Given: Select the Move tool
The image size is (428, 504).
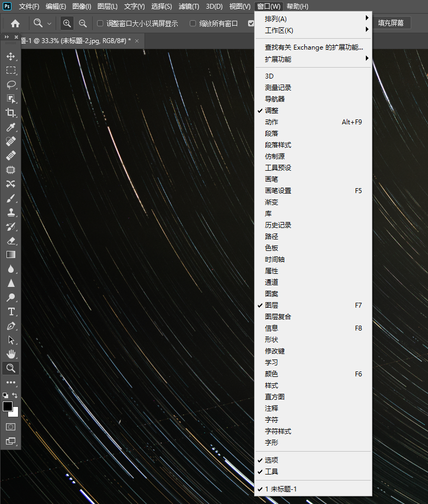Looking at the screenshot, I should tap(10, 56).
